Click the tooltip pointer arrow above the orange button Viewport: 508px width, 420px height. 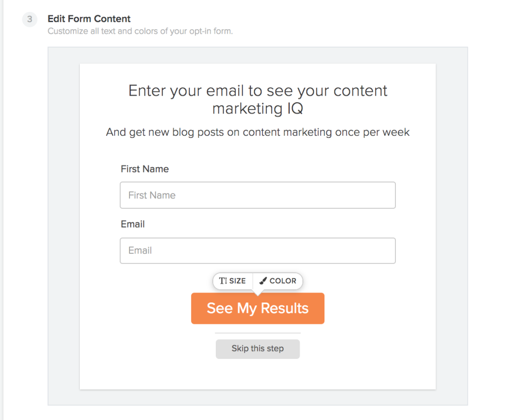[x=257, y=293]
